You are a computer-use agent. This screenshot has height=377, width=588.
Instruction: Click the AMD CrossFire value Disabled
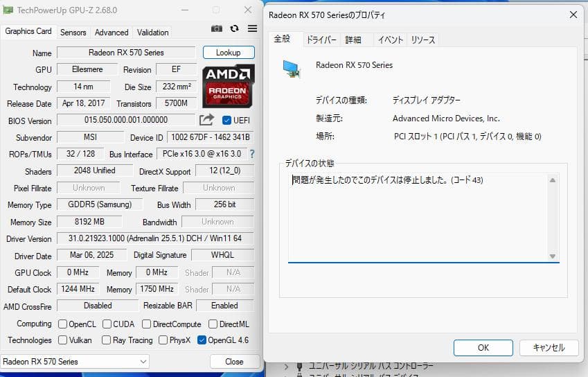98,306
